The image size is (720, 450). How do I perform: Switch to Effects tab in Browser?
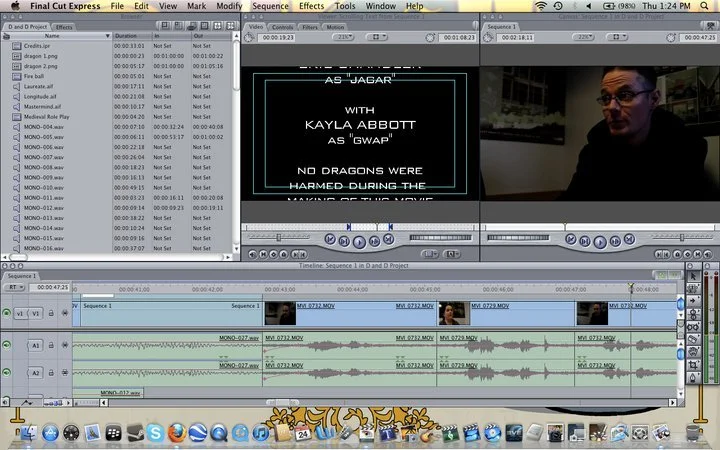tap(64, 27)
